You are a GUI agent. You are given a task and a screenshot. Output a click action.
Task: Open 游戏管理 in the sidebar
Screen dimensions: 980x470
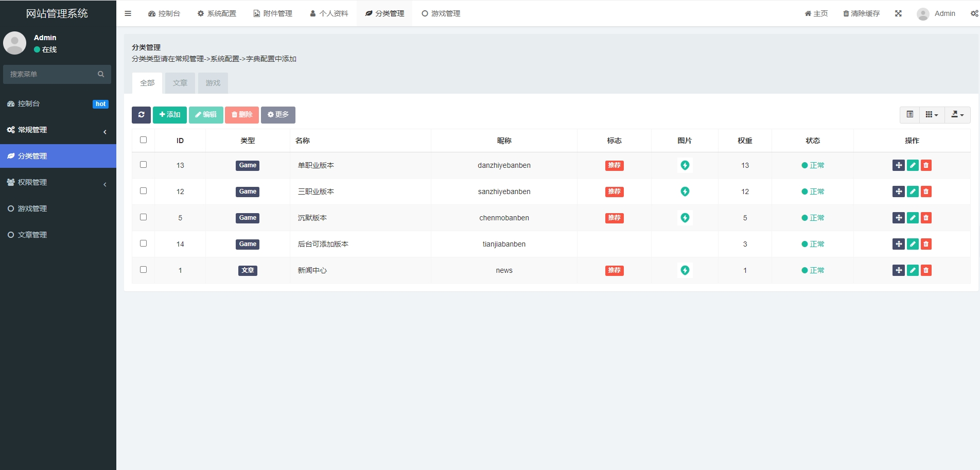click(32, 208)
